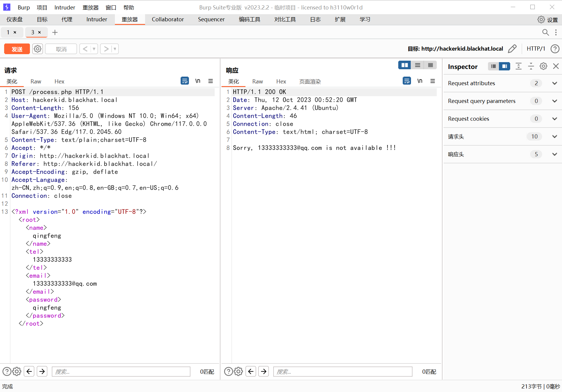
Task: Go to next request history arrow
Action: 106,49
